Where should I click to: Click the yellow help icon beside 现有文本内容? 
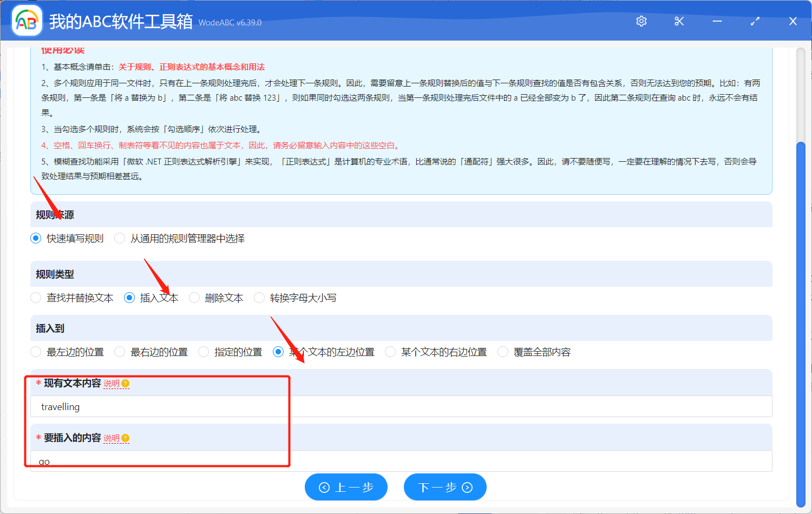(125, 383)
